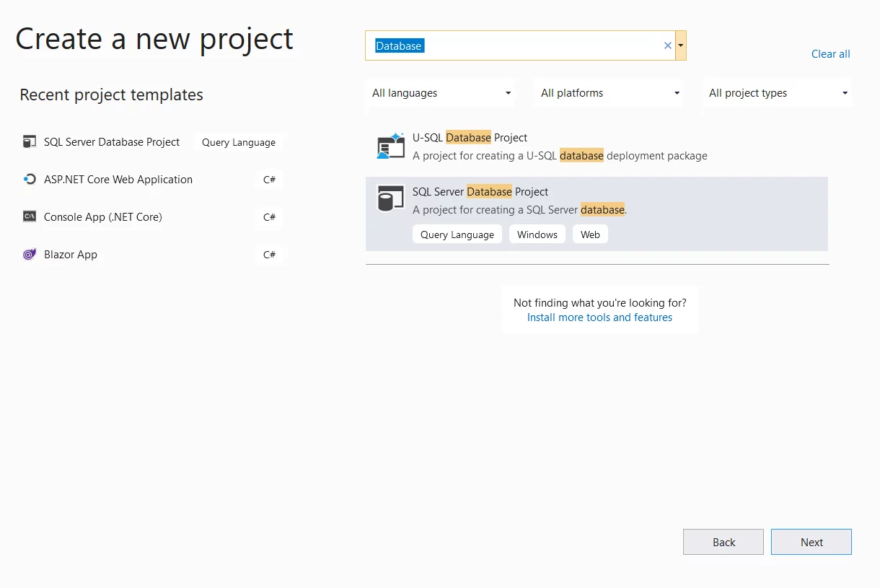Select recent ASP.NET Core Web Application template
This screenshot has width=880, height=588.
(118, 180)
